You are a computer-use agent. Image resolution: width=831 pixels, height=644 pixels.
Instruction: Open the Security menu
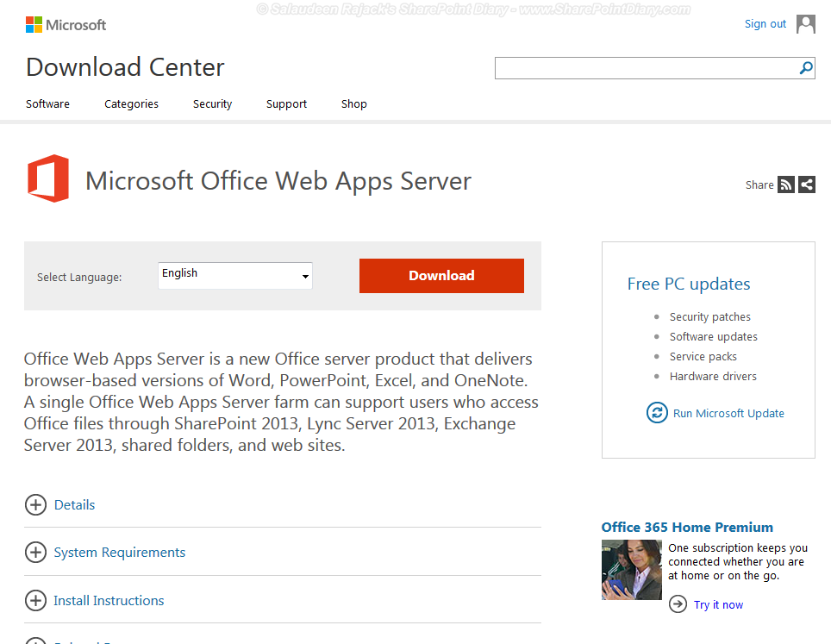(x=213, y=104)
